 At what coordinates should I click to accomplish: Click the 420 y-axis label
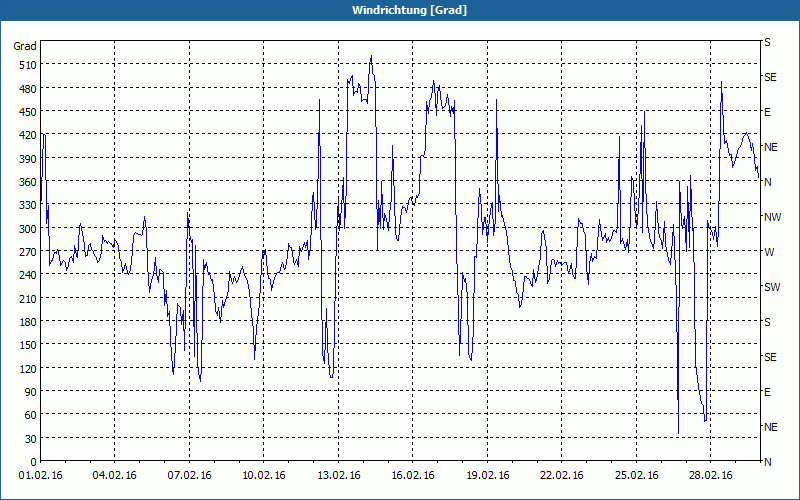click(27, 135)
